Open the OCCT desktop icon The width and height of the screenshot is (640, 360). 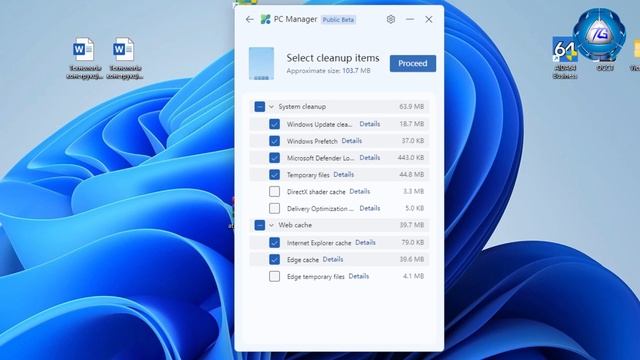coord(600,40)
